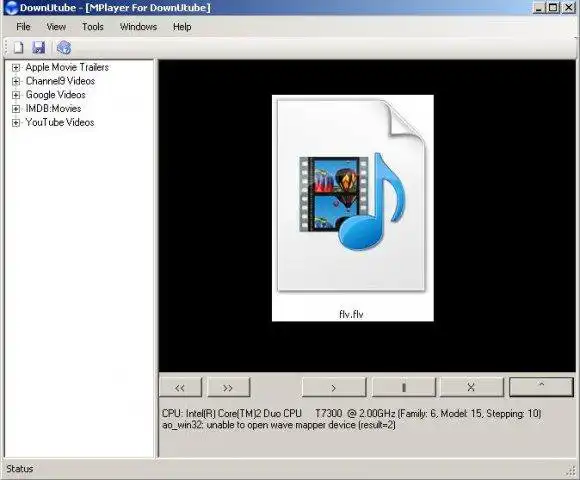Expand the YouTube Videos node

(16, 123)
